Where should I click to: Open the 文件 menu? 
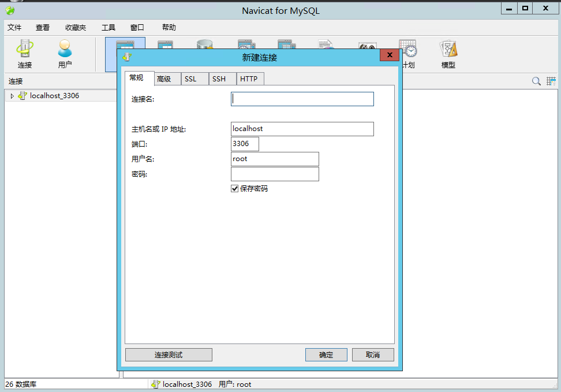click(x=14, y=28)
